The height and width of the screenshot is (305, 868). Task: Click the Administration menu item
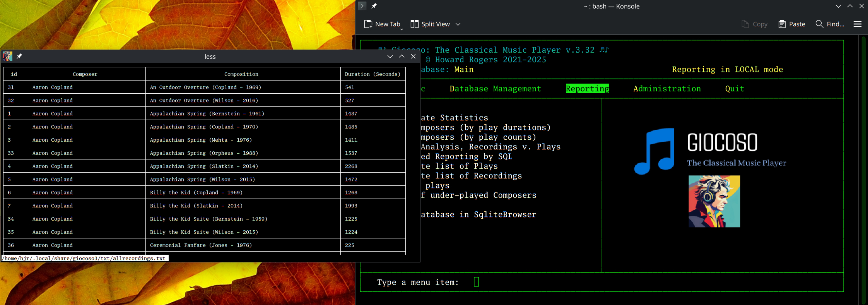pyautogui.click(x=667, y=89)
